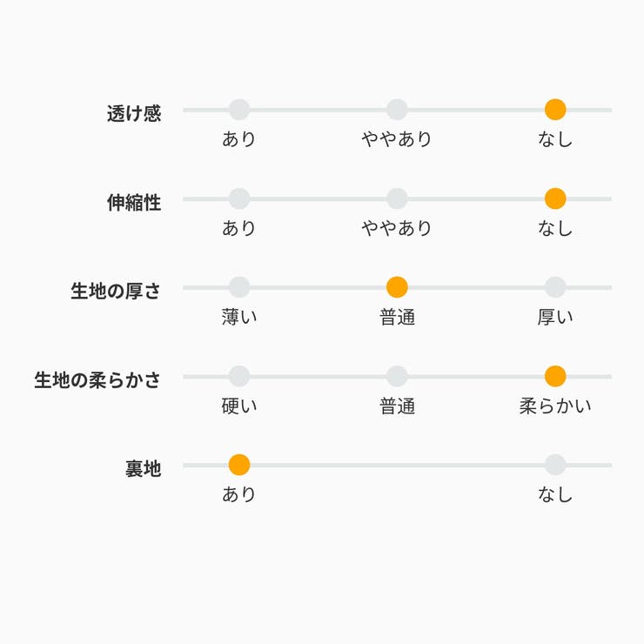Click orange 柔らかい dot on 生地の柔らかさ row
644x644 pixels.
coord(555,376)
